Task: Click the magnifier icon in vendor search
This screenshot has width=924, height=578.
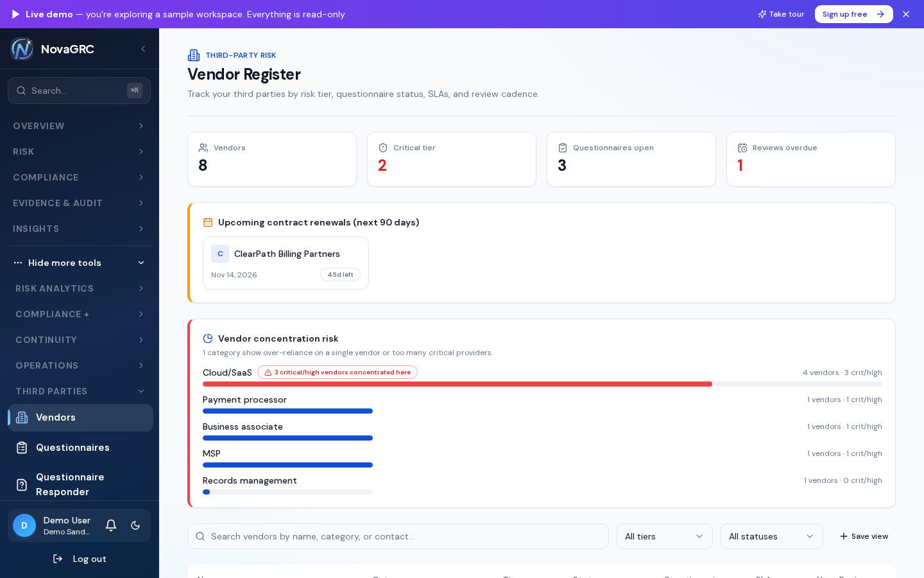Action: [x=200, y=536]
